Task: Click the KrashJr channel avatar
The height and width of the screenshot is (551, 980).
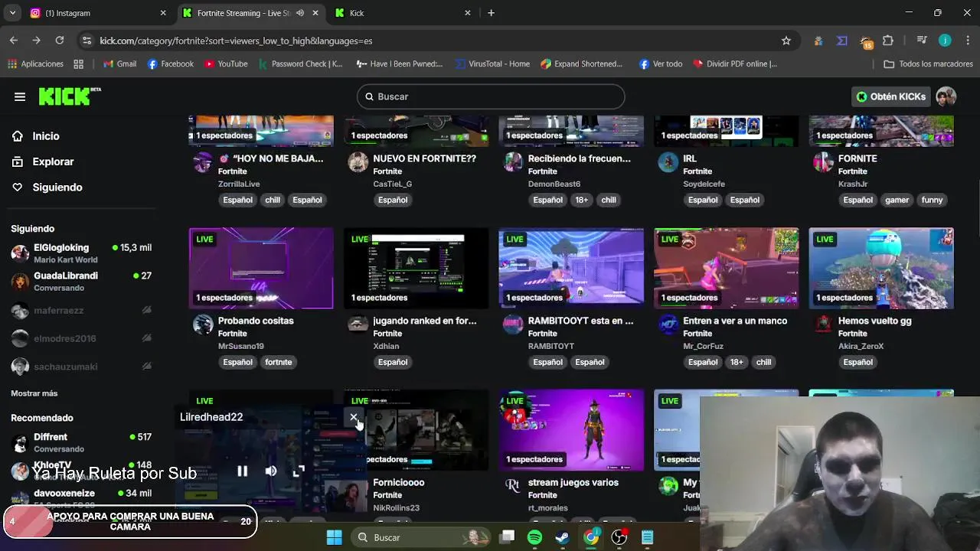Action: 823,162
